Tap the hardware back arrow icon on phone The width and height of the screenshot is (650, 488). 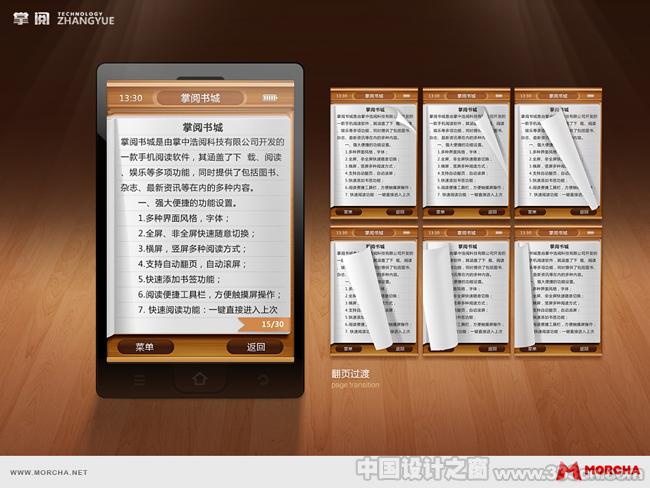click(262, 379)
